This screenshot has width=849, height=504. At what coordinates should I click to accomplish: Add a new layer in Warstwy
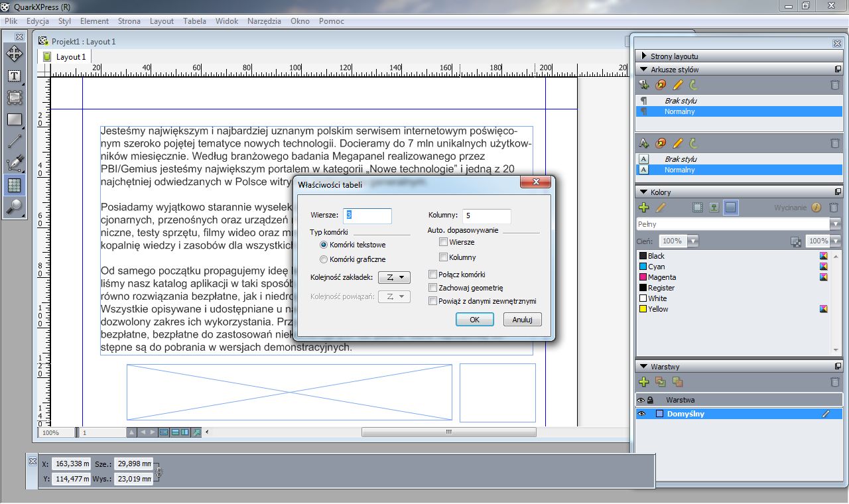(643, 382)
